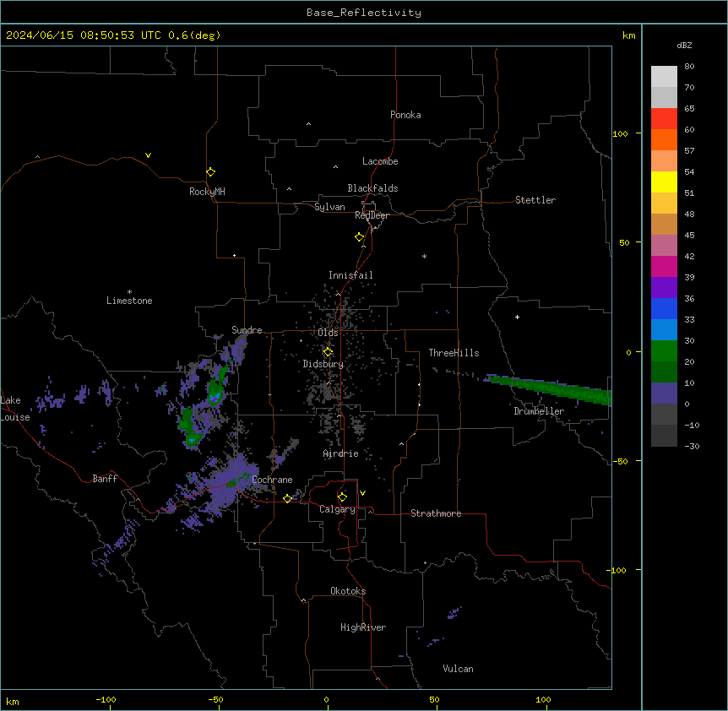Click the Base_Reflectivity title

tap(364, 13)
